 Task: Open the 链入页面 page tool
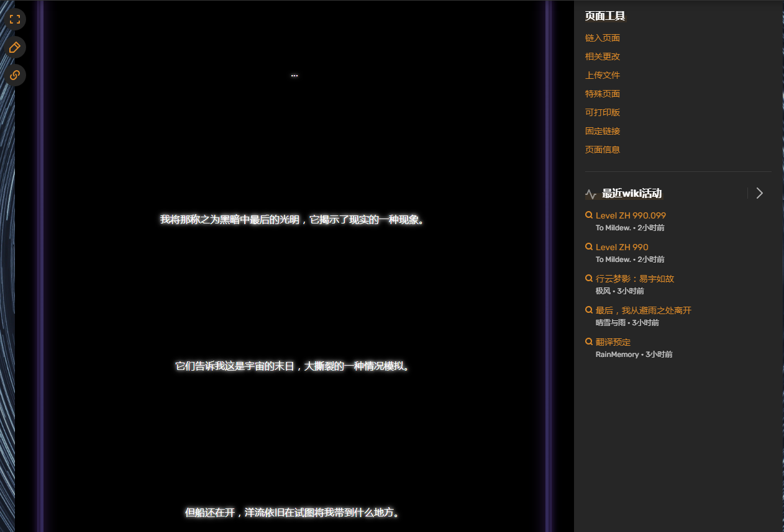pyautogui.click(x=602, y=38)
